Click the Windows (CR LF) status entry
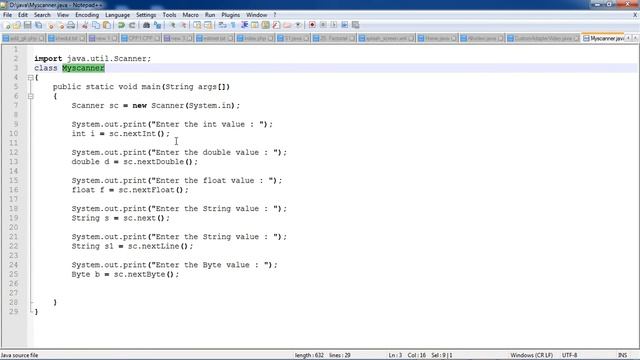Image resolution: width=640 pixels, height=360 pixels. tap(531, 355)
